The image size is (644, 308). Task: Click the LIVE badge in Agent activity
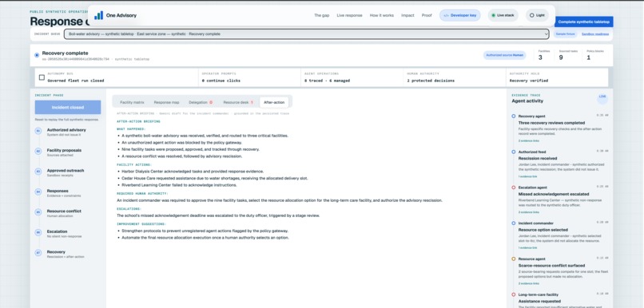[602, 97]
